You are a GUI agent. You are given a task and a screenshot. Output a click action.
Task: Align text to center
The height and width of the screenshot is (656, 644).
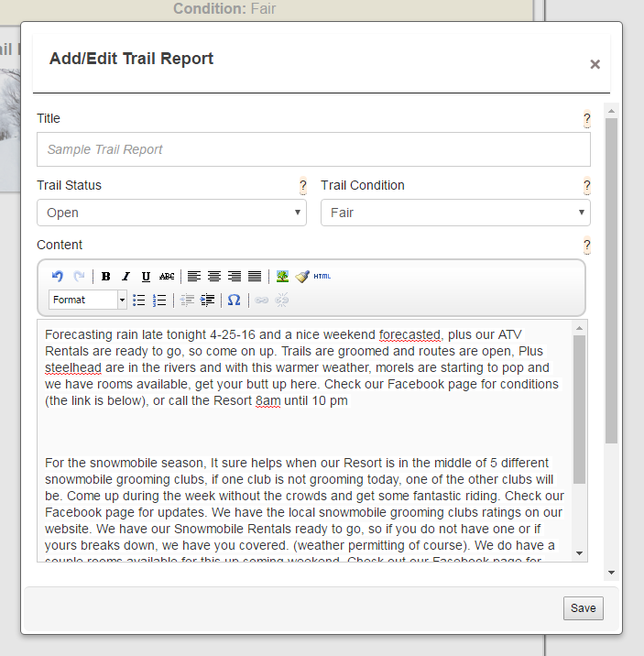[x=214, y=276]
